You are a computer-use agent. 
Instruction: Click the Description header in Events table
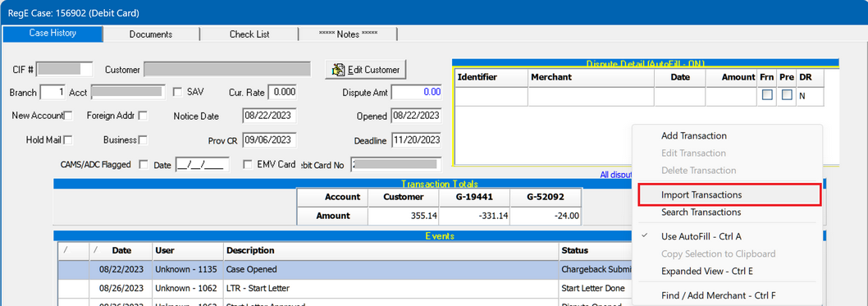click(x=391, y=251)
